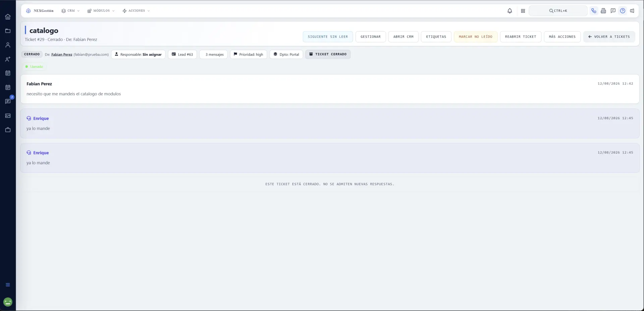Click the building icon in top bar

point(603,11)
